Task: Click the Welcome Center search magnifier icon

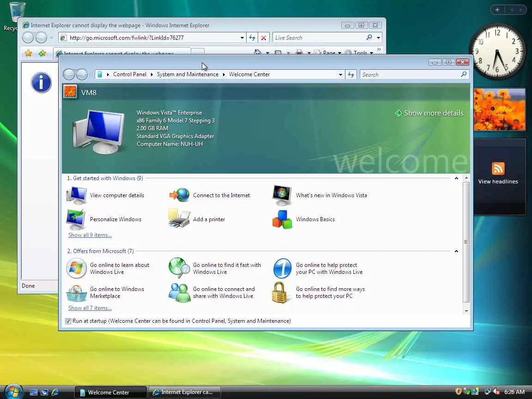Action: (464, 74)
